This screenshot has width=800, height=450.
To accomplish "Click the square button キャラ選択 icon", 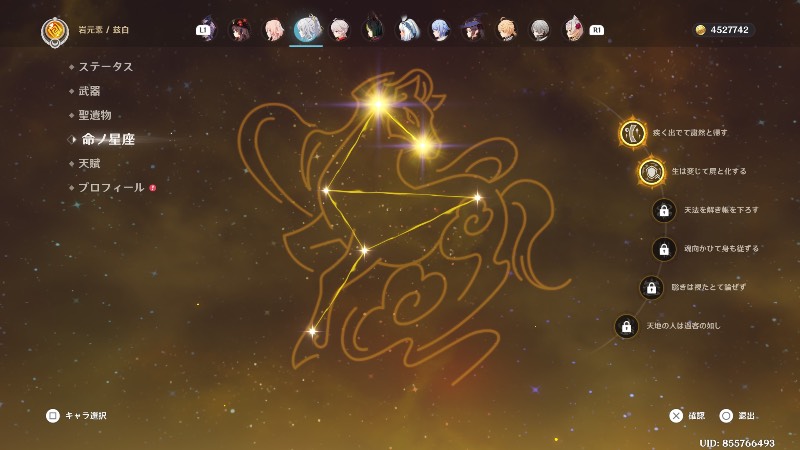I will (53, 416).
